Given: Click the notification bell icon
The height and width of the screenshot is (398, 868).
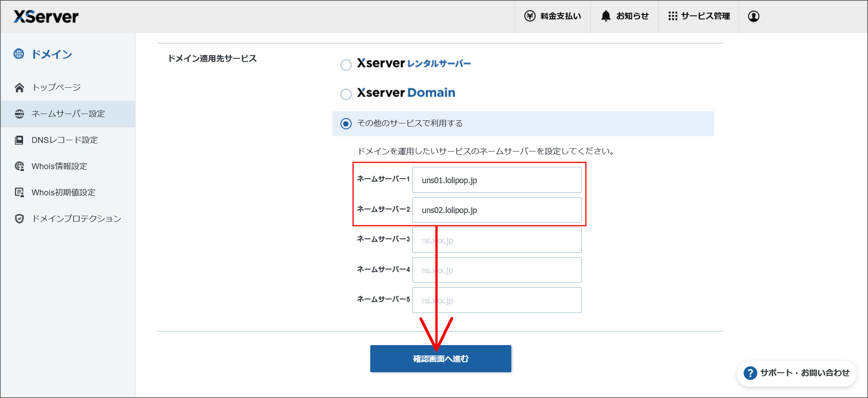Looking at the screenshot, I should point(606,16).
